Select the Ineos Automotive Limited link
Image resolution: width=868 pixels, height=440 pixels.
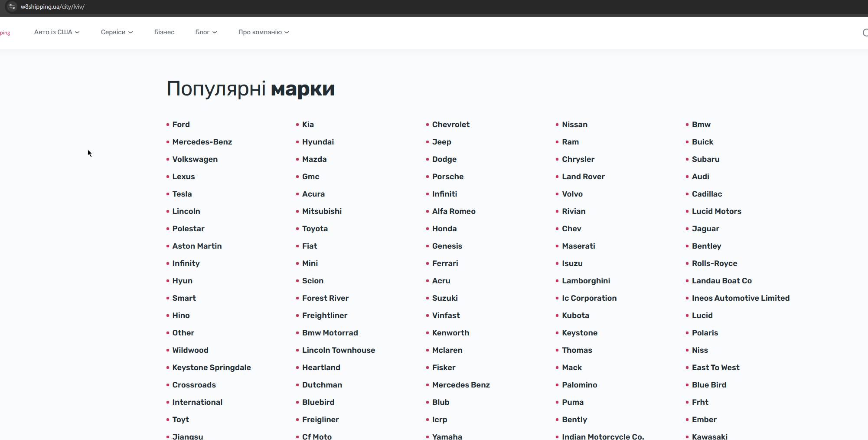[x=741, y=298]
